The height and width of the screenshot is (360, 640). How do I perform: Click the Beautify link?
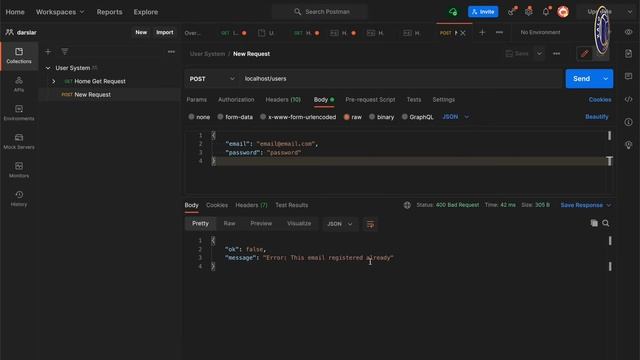click(x=596, y=117)
